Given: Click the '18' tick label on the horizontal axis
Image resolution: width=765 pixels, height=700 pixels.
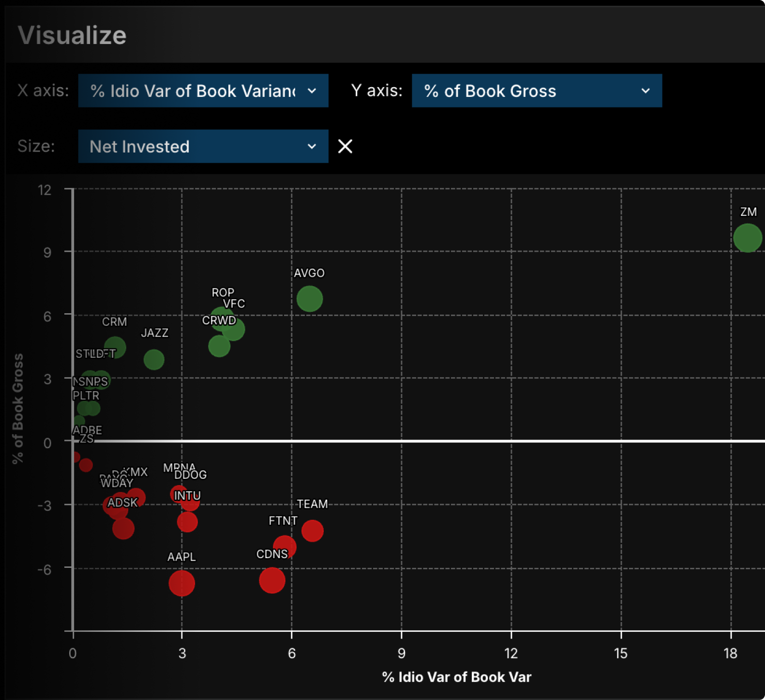Looking at the screenshot, I should [730, 654].
